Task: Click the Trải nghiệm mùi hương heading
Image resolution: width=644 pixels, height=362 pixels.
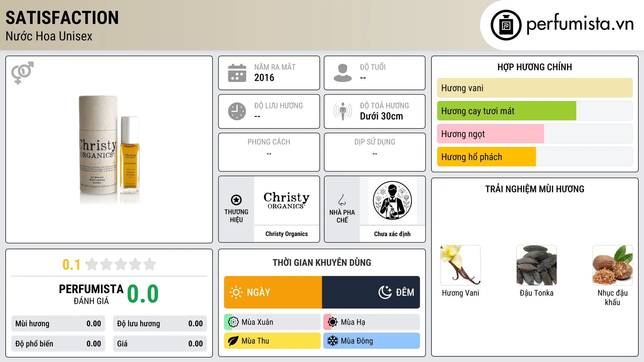Action: 535,189
